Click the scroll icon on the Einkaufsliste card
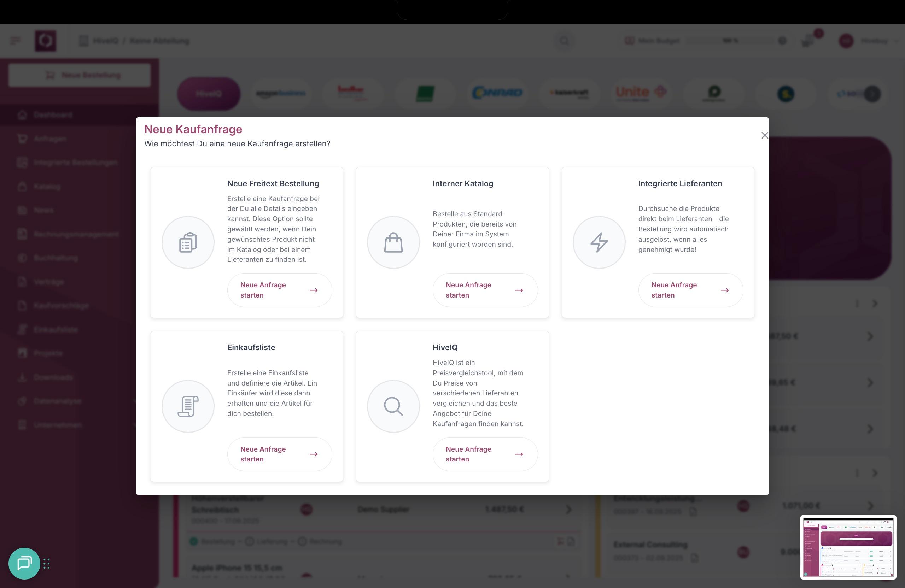905x588 pixels. [188, 406]
